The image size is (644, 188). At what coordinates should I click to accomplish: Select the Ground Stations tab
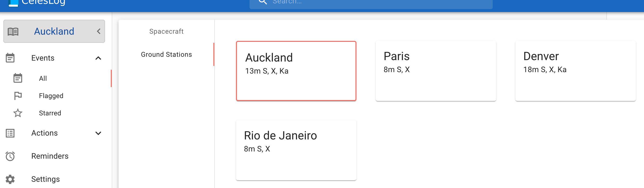[166, 54]
